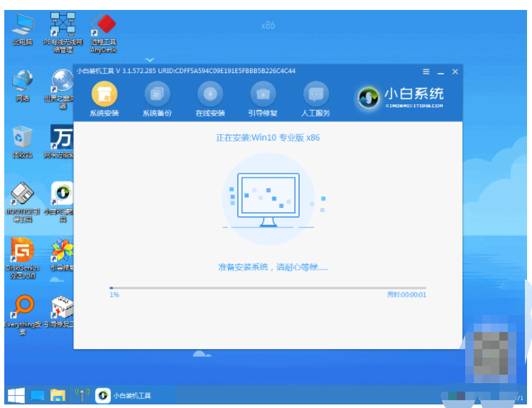Open BOOTICE引导工具 desktop icon

(23, 202)
